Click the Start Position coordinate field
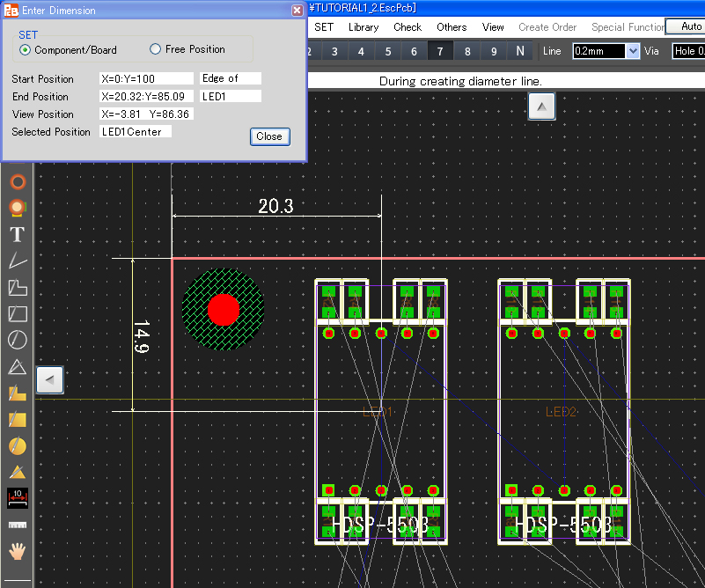 (x=146, y=78)
